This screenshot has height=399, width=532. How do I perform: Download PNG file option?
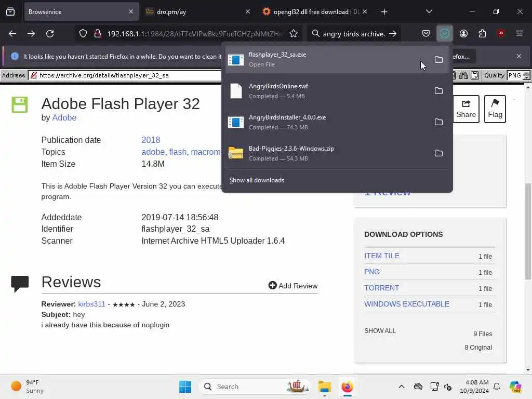372,272
